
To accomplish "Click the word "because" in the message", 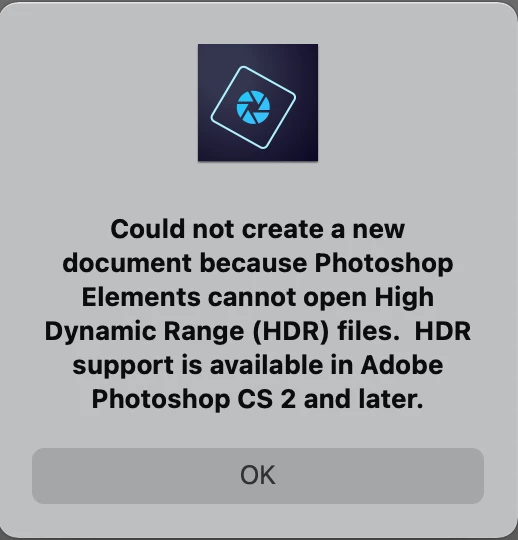I will pos(253,263).
